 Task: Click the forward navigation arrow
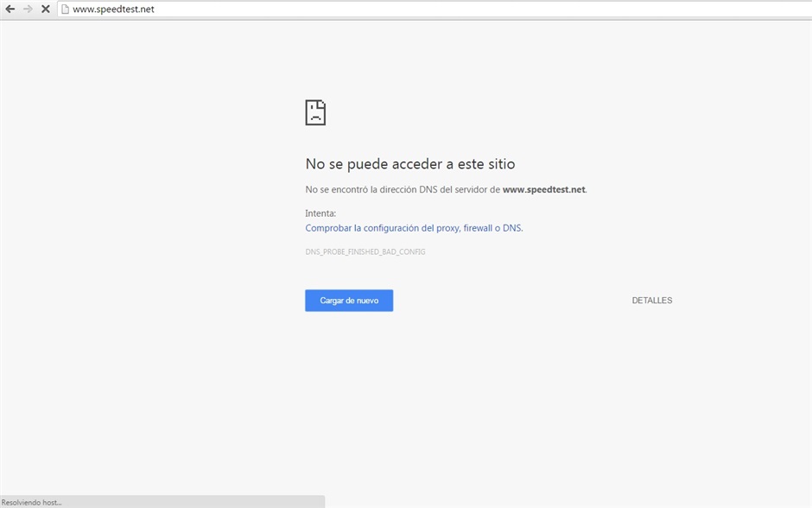(28, 9)
